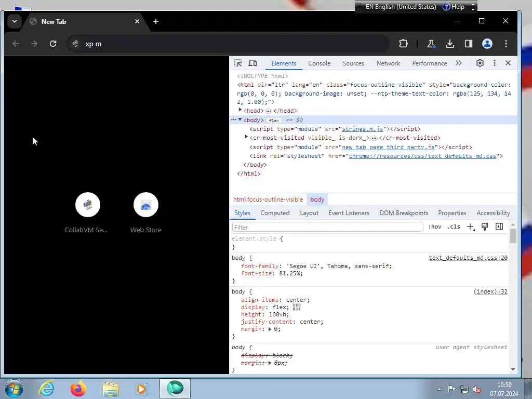Switch to the Sources tab
The image size is (532, 399).
pos(353,63)
